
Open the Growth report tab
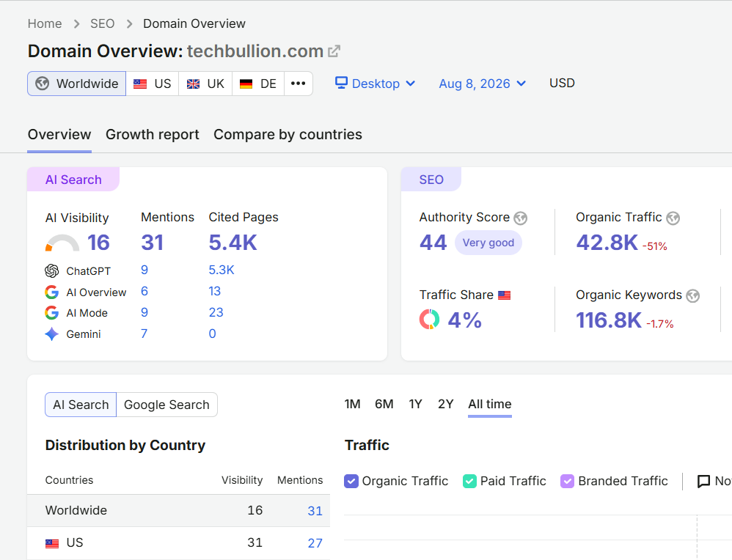coord(152,134)
